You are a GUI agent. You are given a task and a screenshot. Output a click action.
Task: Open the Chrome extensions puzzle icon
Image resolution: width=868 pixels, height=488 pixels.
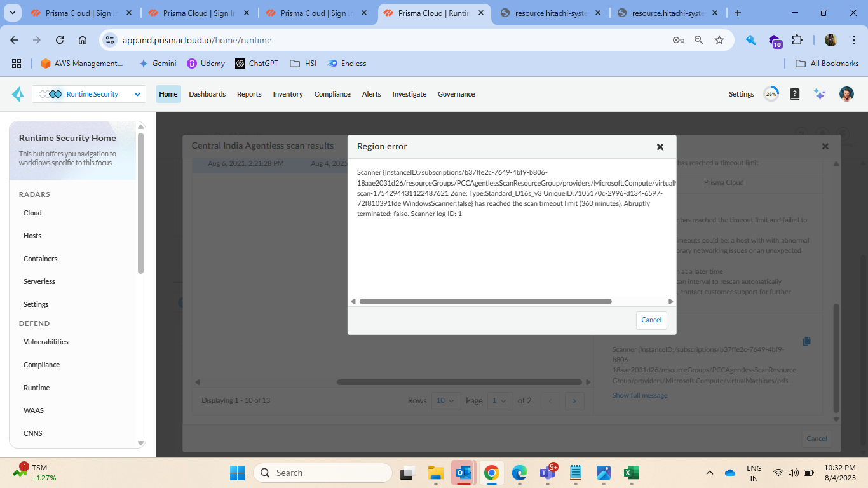(x=797, y=40)
